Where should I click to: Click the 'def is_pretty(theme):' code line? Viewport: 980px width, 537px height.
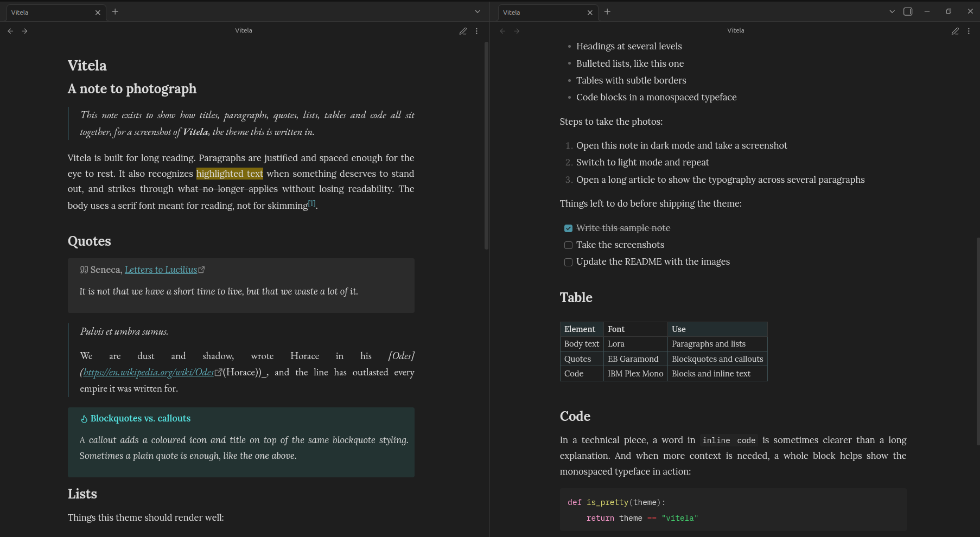coord(616,503)
